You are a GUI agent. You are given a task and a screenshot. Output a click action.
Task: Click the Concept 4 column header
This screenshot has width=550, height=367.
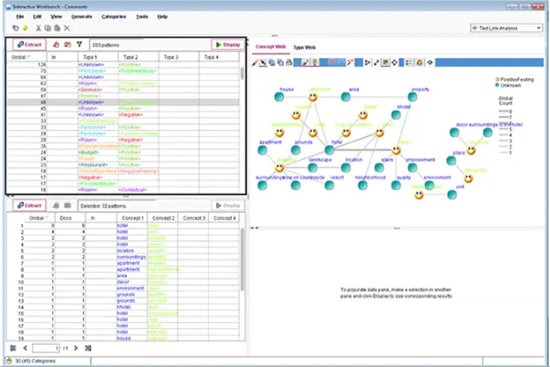[x=224, y=218]
